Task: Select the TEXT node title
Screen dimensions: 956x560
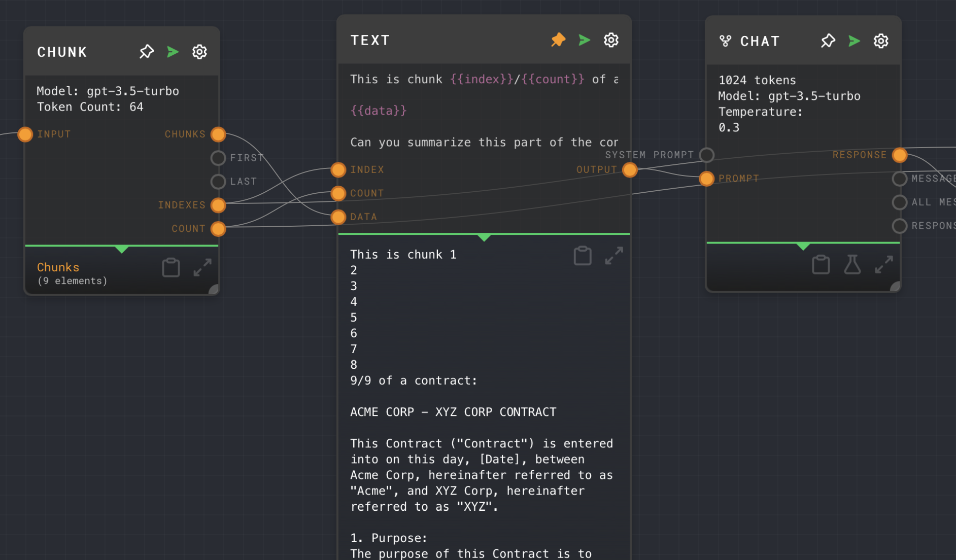Action: point(370,41)
